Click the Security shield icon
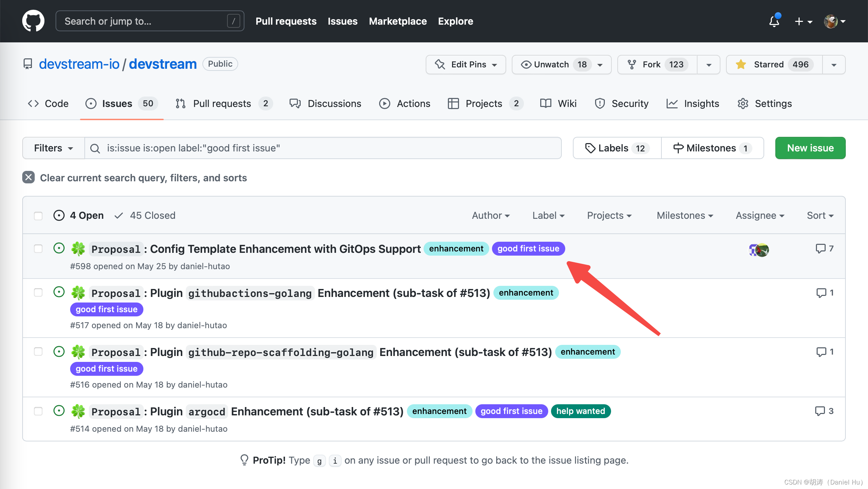The image size is (868, 489). (x=600, y=103)
